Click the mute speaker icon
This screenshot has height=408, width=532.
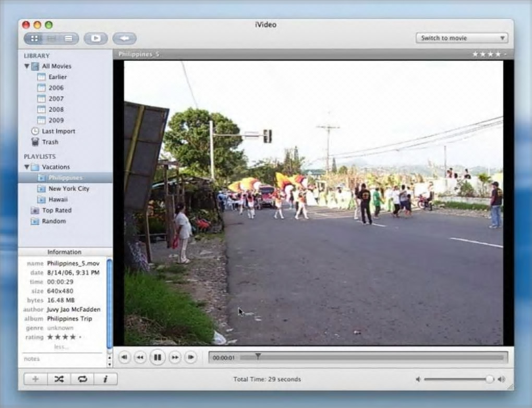tap(418, 379)
